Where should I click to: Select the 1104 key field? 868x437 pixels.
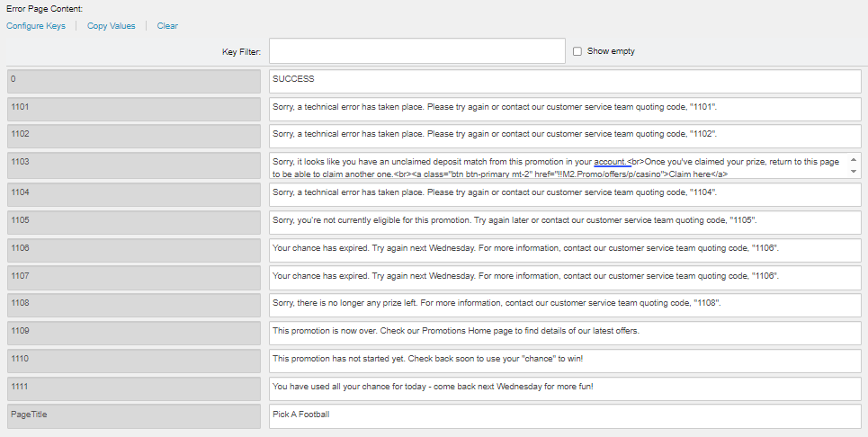(134, 195)
